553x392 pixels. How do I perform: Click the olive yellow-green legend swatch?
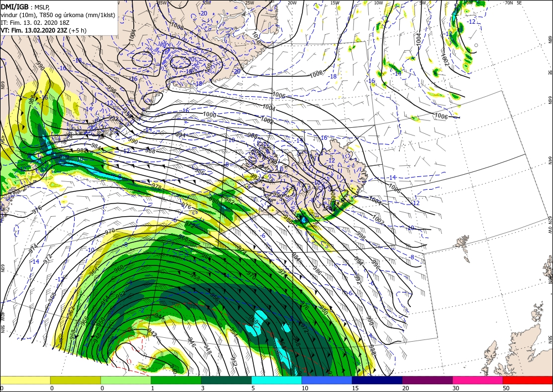tap(75, 380)
